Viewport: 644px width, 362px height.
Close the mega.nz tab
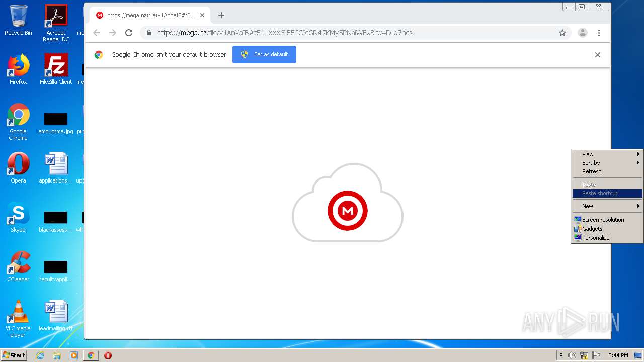(x=202, y=15)
